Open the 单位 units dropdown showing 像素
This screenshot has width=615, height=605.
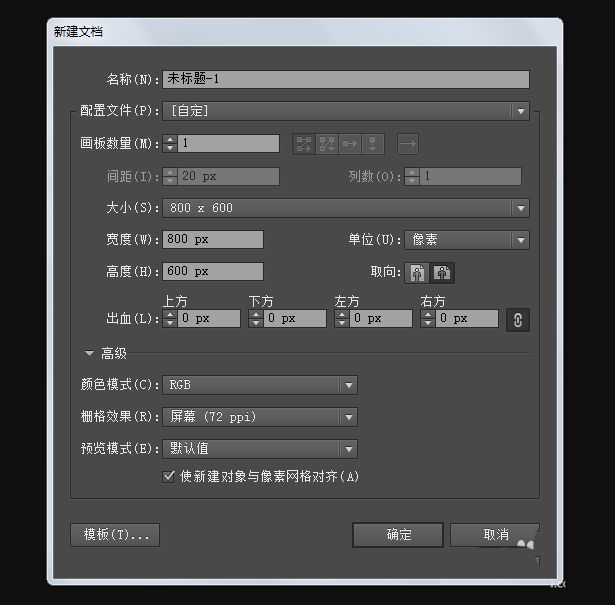coord(467,240)
